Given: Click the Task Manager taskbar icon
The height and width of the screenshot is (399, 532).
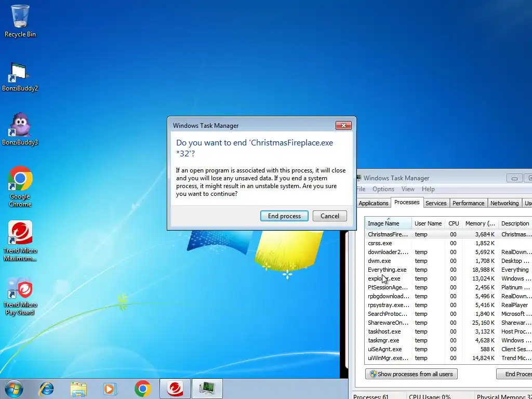Looking at the screenshot, I should pyautogui.click(x=207, y=389).
